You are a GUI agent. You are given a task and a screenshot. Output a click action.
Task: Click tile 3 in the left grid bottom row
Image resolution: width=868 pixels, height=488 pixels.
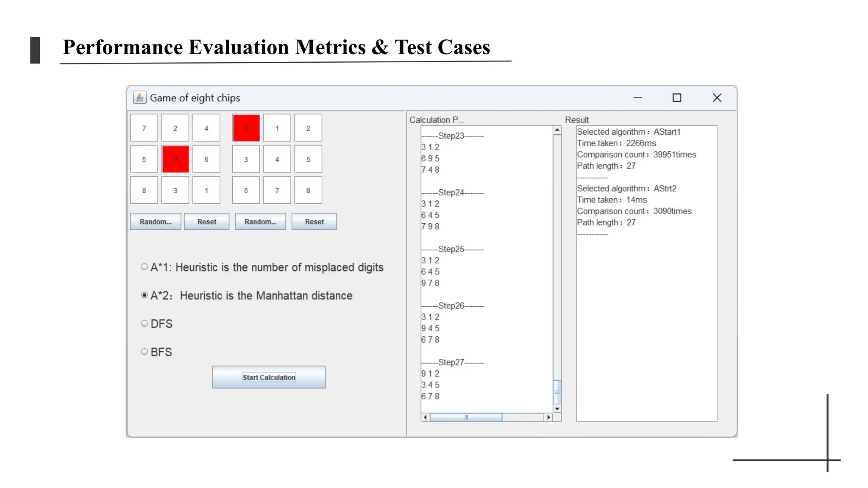tap(175, 190)
